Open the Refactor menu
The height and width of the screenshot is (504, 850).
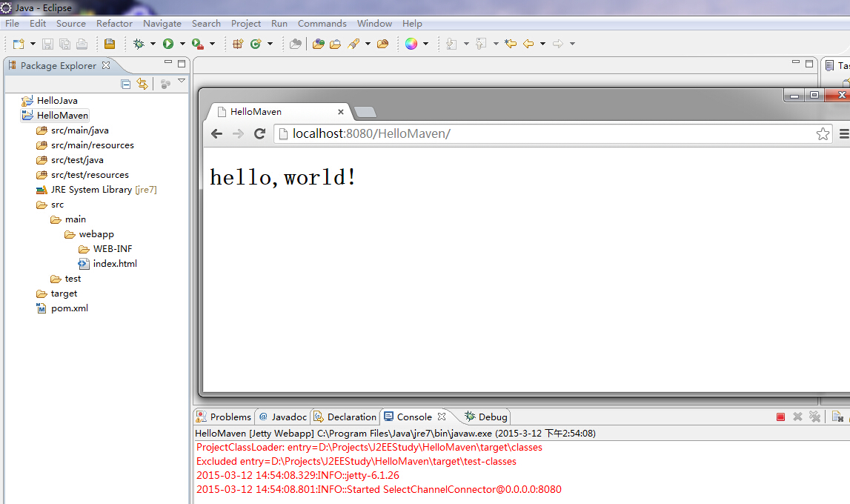click(114, 23)
